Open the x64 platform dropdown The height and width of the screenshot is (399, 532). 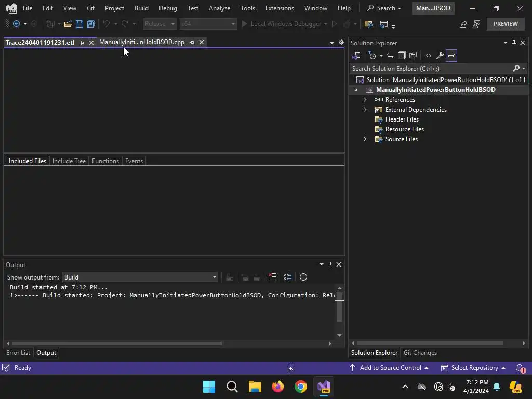208,24
